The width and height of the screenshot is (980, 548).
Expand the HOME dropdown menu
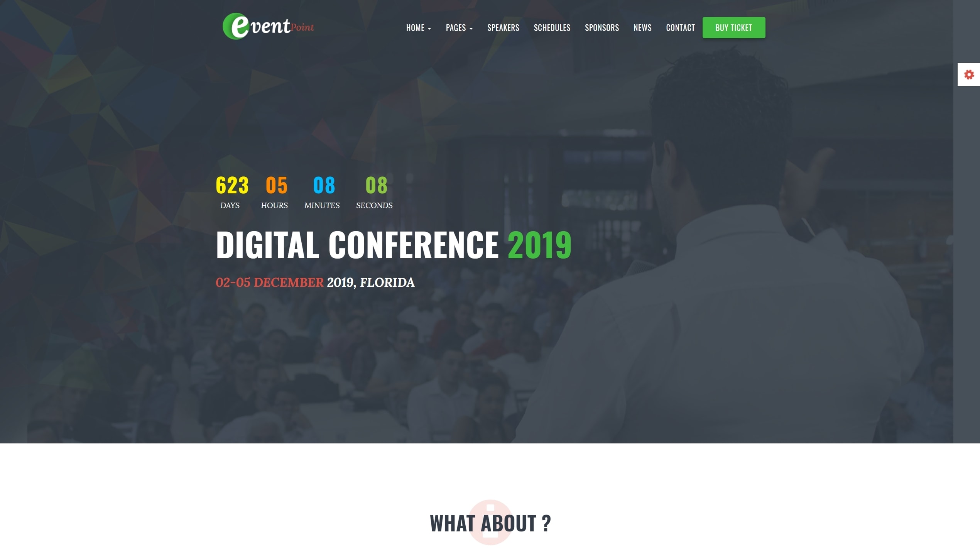[x=418, y=28]
